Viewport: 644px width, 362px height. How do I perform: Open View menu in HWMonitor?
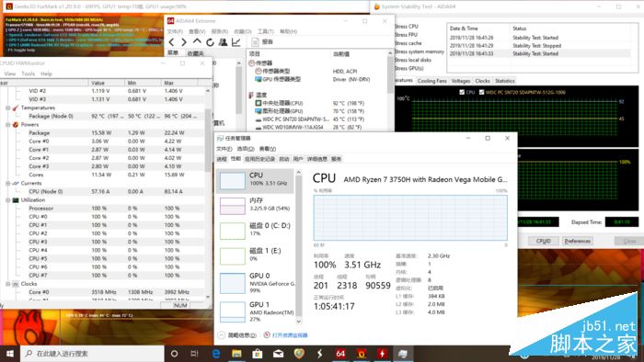[10, 74]
